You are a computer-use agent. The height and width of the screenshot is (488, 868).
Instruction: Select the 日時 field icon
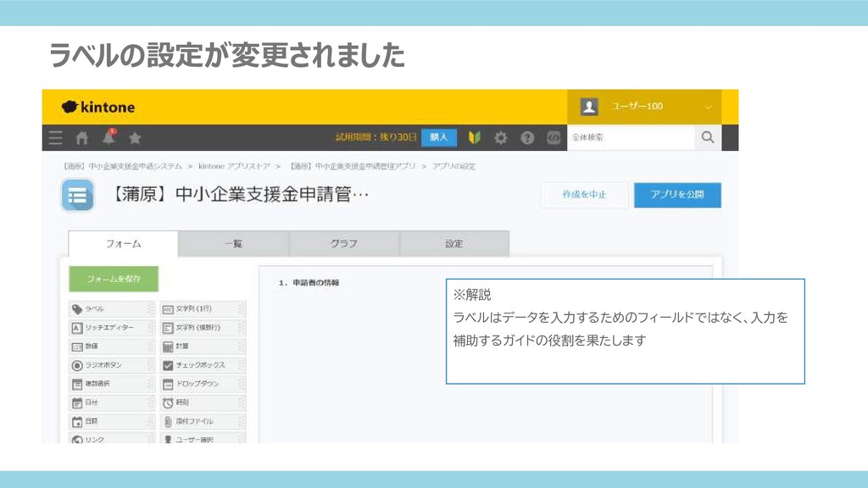pyautogui.click(x=77, y=422)
